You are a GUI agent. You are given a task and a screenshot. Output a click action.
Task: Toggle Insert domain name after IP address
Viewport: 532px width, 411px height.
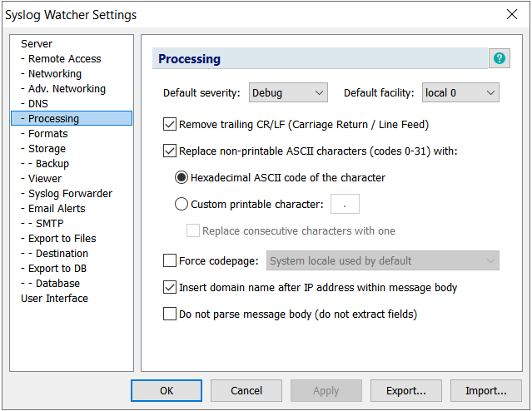tap(170, 287)
